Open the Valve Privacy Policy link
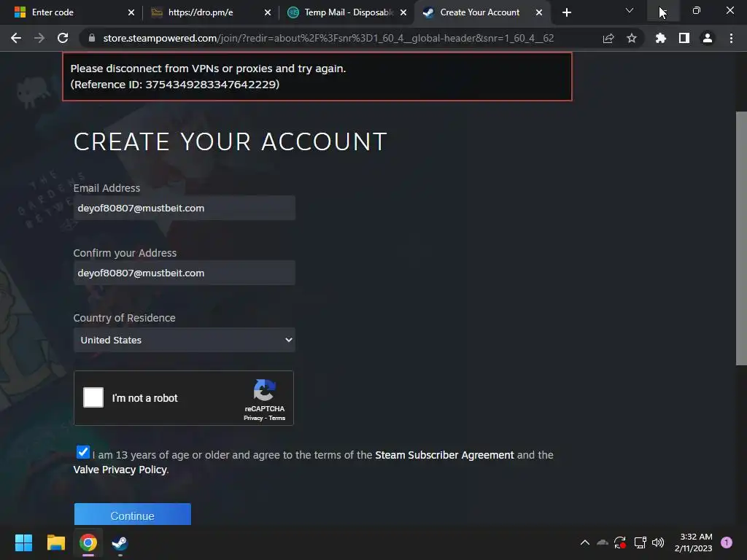Image resolution: width=747 pixels, height=560 pixels. [120, 470]
